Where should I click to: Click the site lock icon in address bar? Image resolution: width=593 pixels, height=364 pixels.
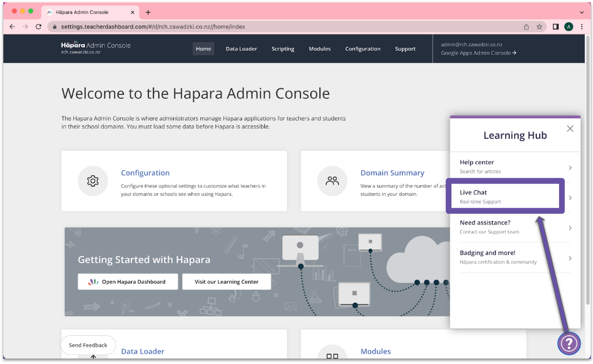(54, 26)
